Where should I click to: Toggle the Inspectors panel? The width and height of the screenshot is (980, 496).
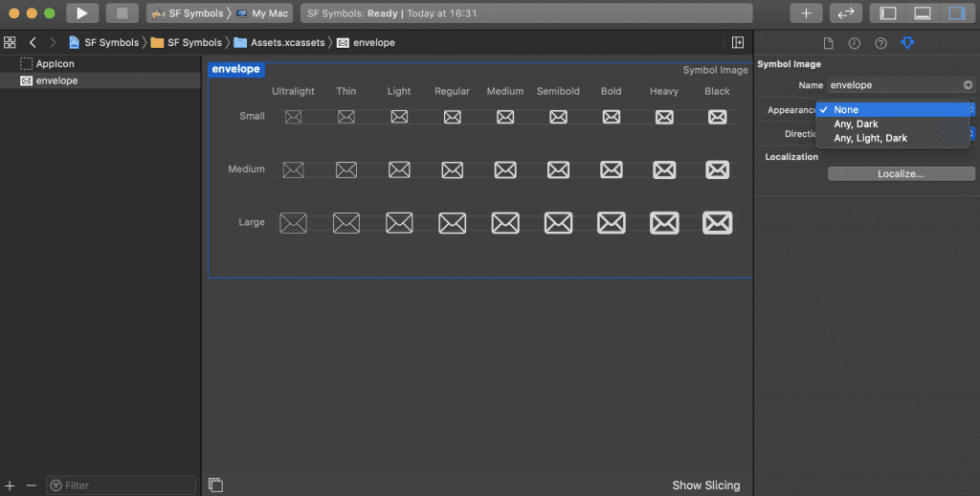coord(957,13)
